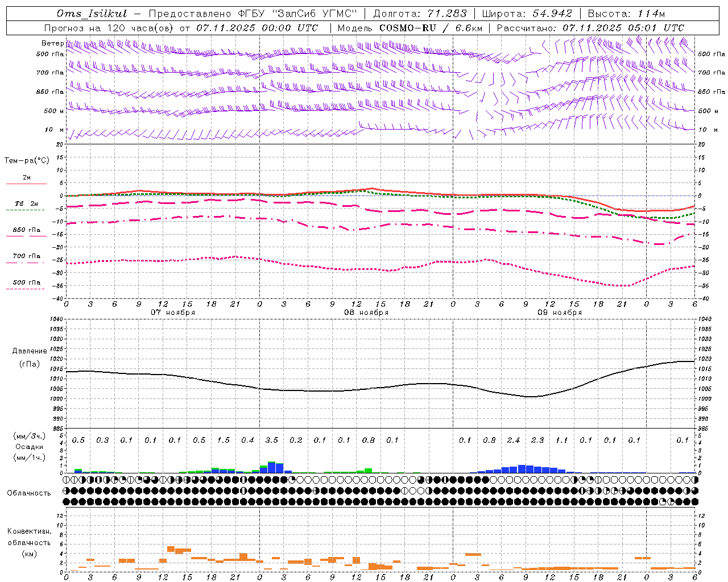Click the Облачность panel label
Viewport: 728px width, 582px height.
point(29,493)
